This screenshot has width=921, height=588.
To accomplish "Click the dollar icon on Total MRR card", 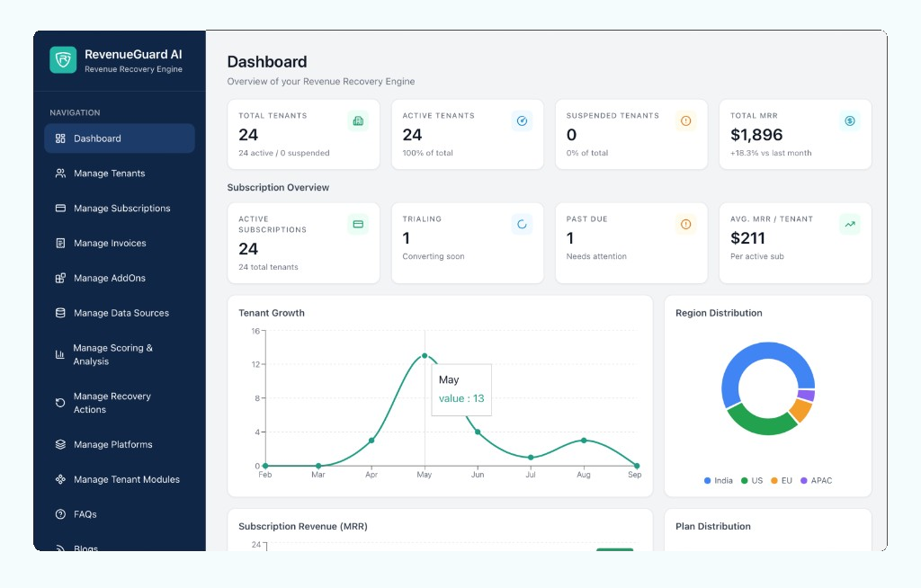I will tap(849, 121).
